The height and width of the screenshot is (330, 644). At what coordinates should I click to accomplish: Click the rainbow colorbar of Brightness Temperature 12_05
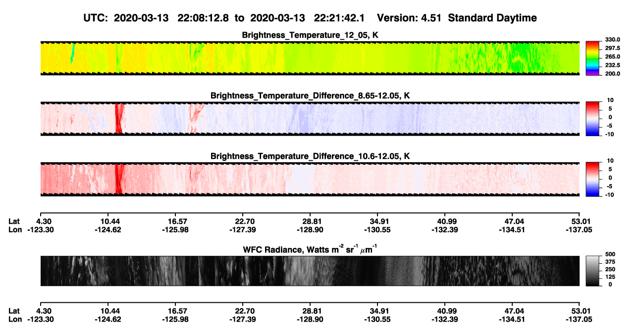click(593, 58)
